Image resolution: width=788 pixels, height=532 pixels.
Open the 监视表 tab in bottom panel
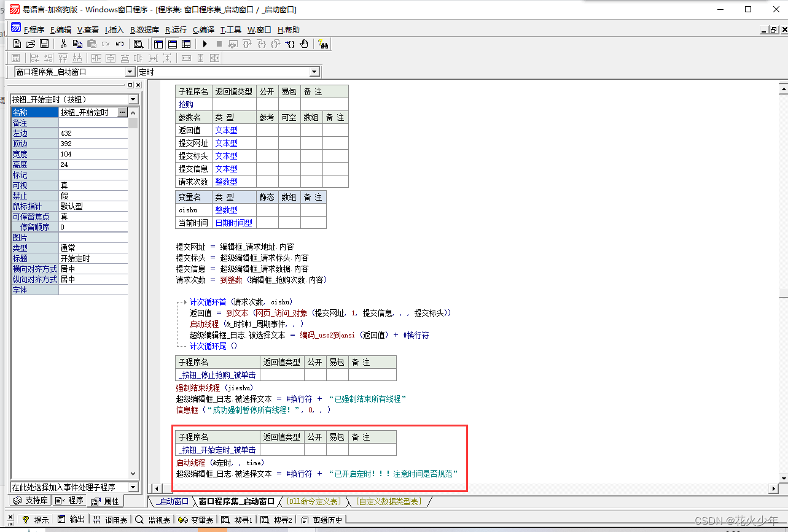[154, 519]
